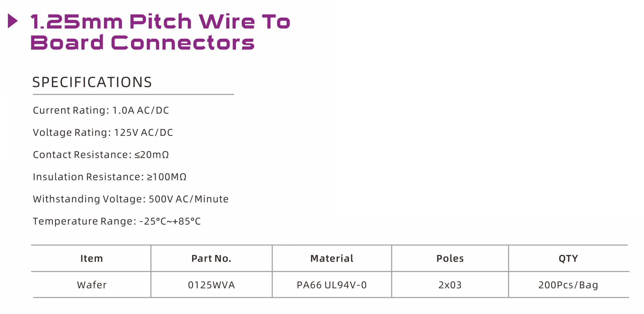Image resolution: width=644 pixels, height=314 pixels.
Task: Click the Part No. column header
Action: (211, 258)
